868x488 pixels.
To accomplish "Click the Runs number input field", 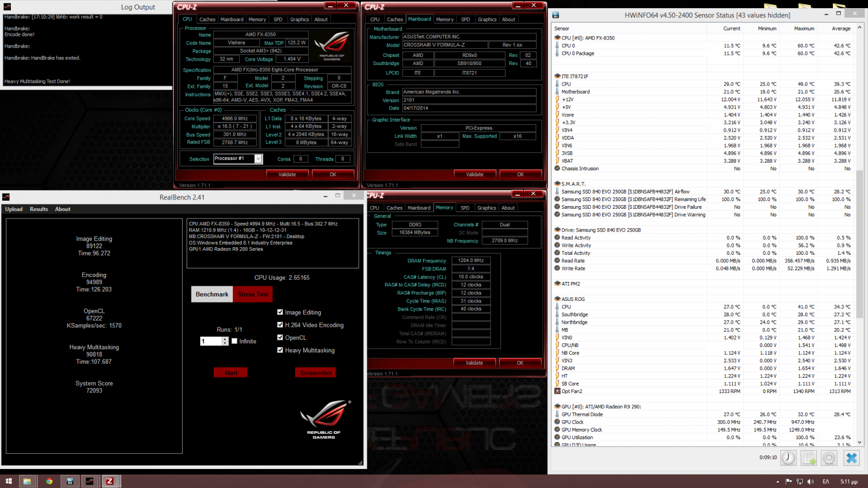I will pyautogui.click(x=211, y=341).
